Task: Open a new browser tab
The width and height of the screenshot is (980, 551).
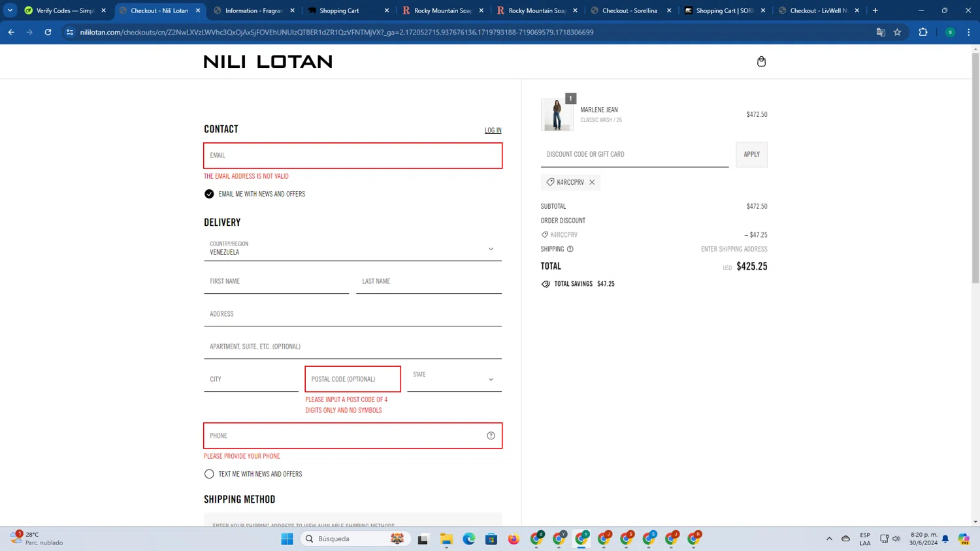Action: [x=875, y=10]
